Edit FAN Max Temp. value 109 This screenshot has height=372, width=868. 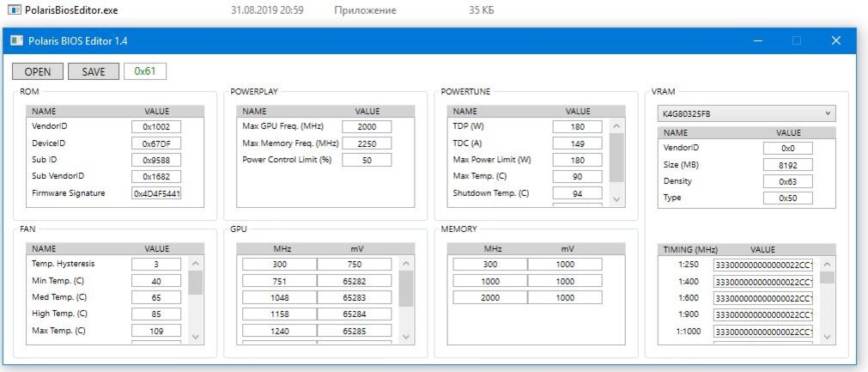click(156, 331)
